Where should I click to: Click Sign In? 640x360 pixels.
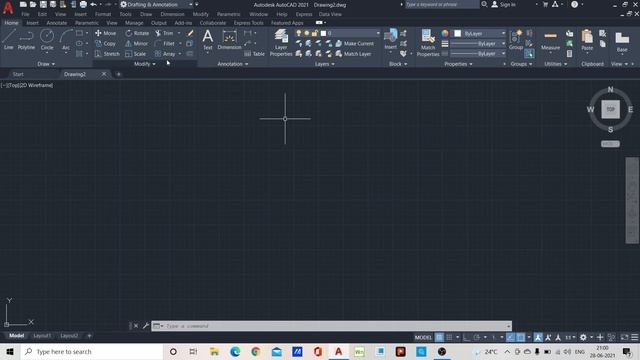503,4
